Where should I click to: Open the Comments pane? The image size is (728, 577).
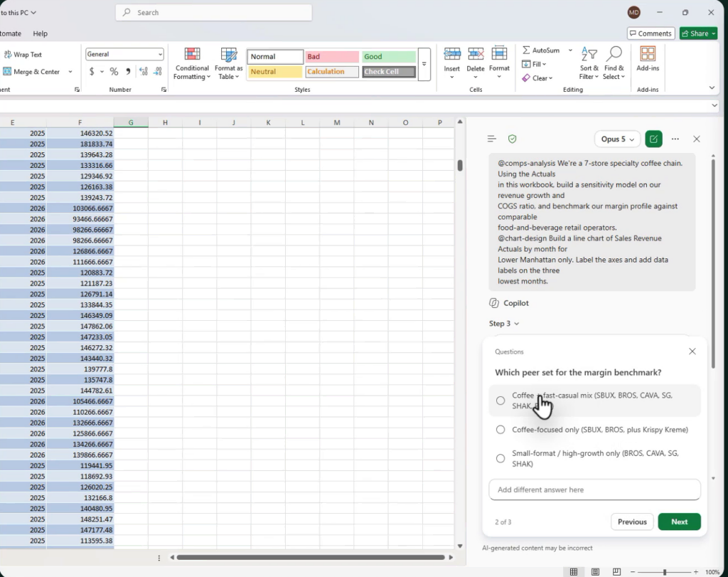click(x=651, y=33)
